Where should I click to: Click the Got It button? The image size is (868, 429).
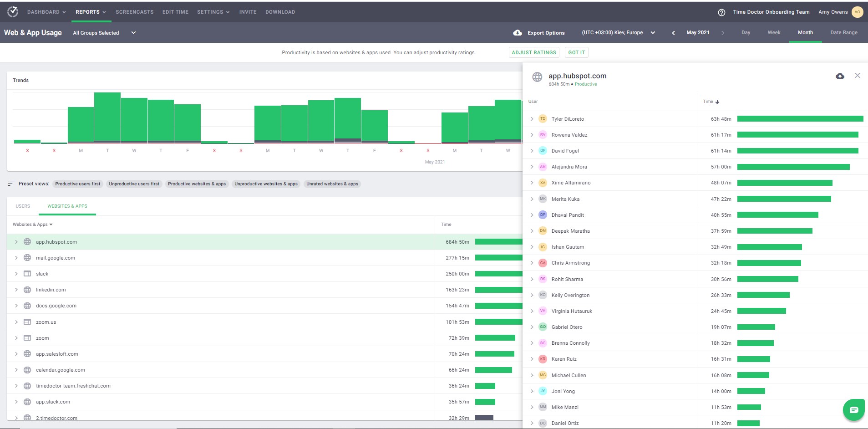[x=576, y=52]
